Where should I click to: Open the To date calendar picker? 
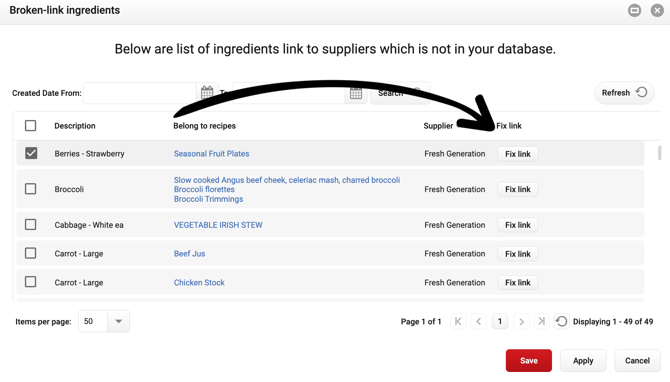click(356, 93)
